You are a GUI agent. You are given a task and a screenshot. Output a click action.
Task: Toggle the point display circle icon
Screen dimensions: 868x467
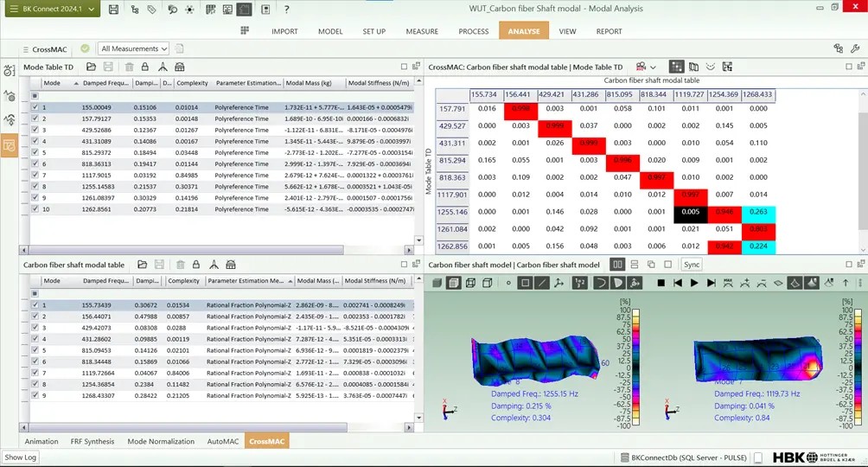[x=508, y=283]
